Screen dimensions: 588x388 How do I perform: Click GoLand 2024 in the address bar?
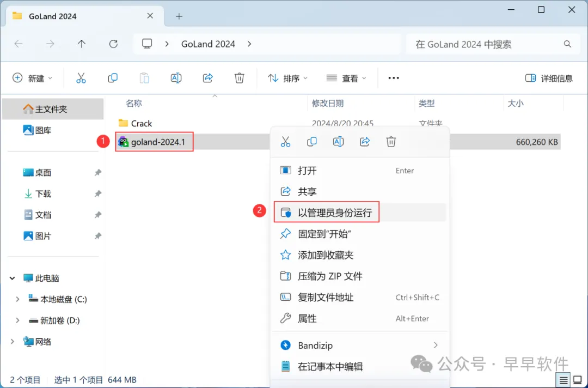point(208,44)
